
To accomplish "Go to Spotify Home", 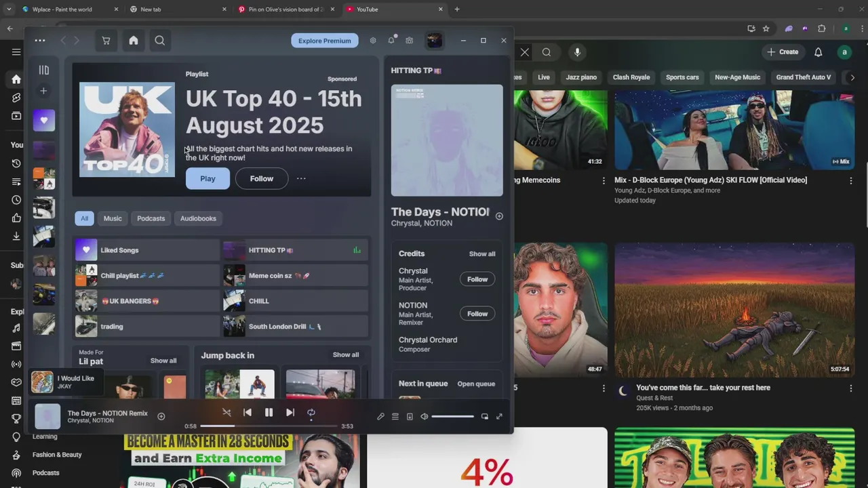I will pyautogui.click(x=134, y=41).
